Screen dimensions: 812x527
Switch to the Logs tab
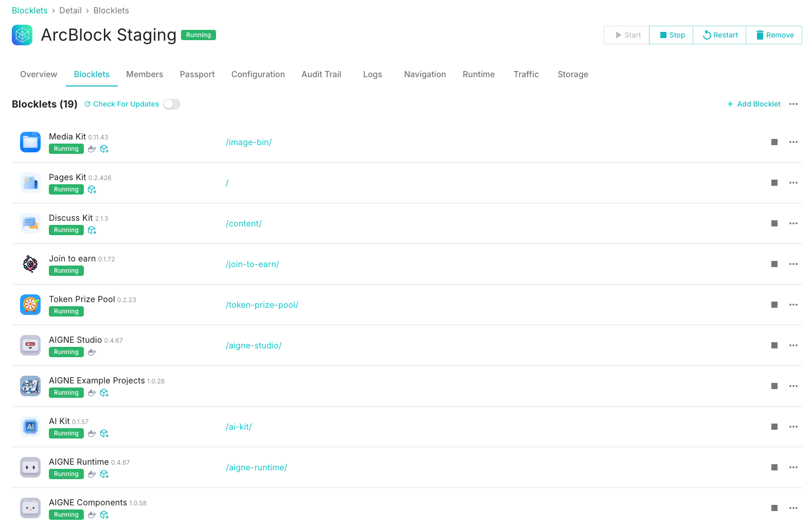click(x=373, y=74)
